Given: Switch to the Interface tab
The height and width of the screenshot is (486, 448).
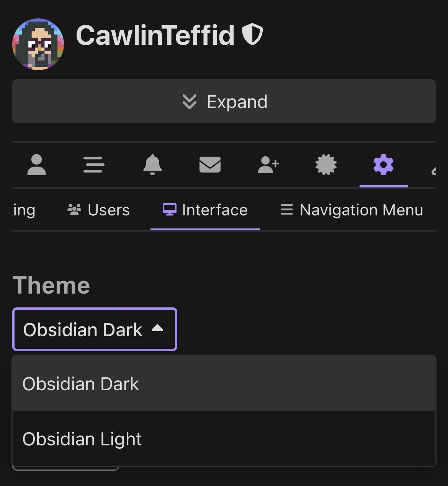Looking at the screenshot, I should [x=205, y=210].
